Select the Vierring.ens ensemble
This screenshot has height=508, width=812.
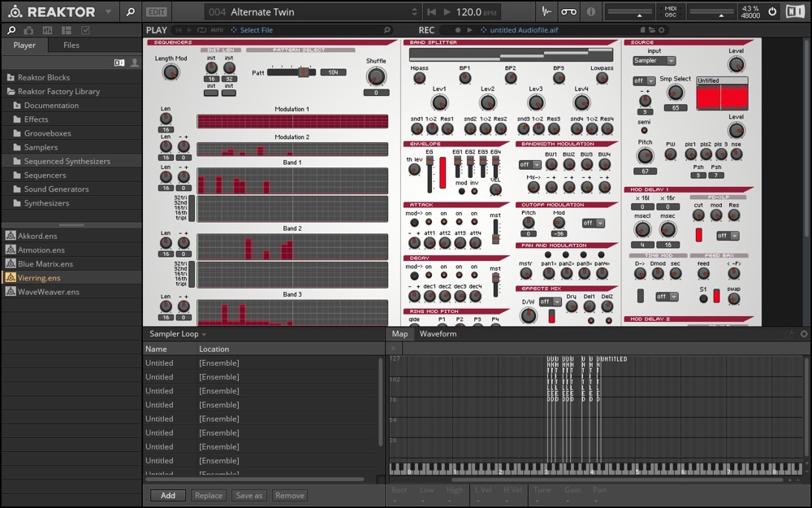(39, 278)
